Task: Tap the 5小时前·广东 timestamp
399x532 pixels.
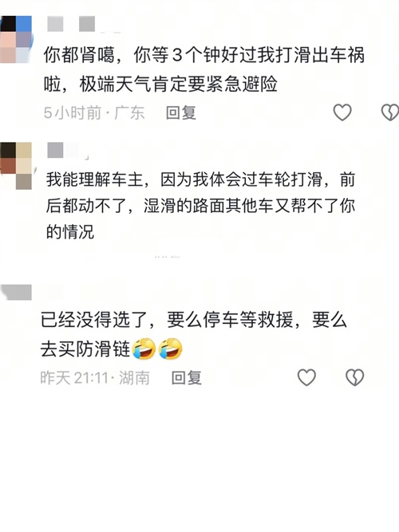Action: click(x=94, y=112)
